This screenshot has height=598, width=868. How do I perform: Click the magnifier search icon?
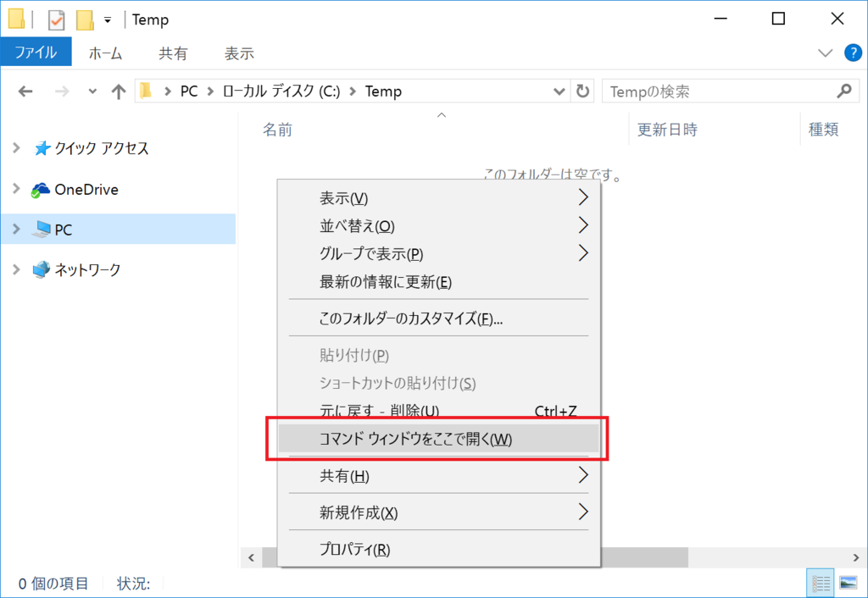(x=844, y=91)
